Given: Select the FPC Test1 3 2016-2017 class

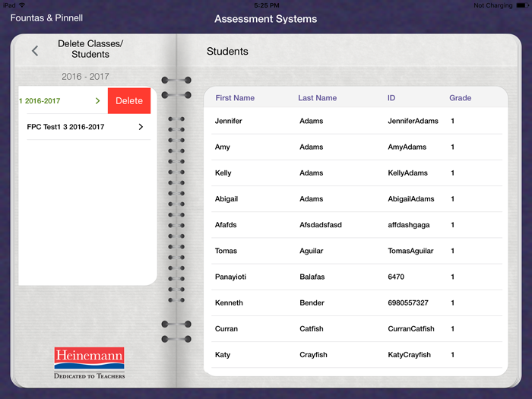Looking at the screenshot, I should 66,127.
